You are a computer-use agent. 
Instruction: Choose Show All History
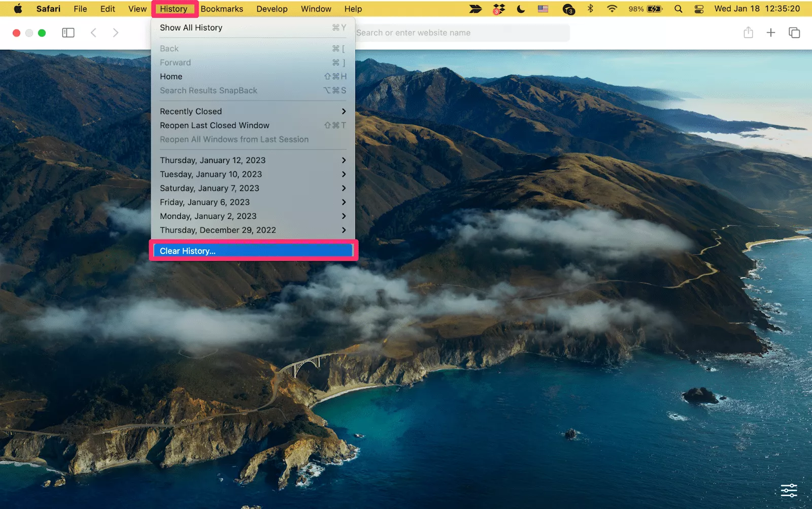tap(253, 27)
